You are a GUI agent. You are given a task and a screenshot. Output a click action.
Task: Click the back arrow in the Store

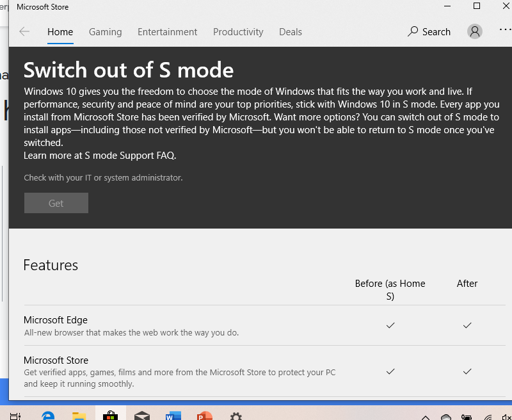(x=24, y=31)
